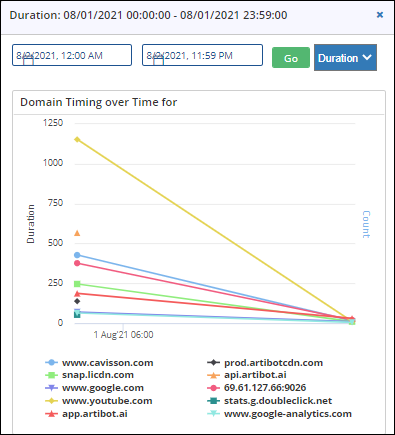Click the Duration vertical axis label

(31, 224)
